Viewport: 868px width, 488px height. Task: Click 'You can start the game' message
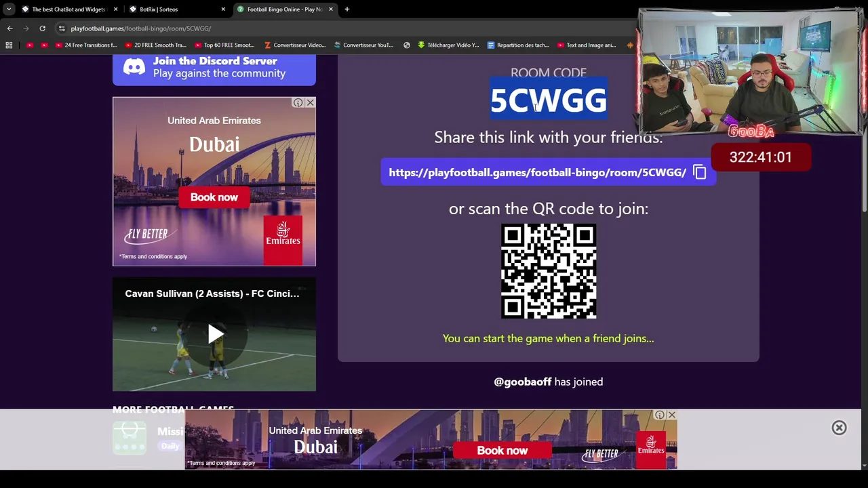coord(548,338)
